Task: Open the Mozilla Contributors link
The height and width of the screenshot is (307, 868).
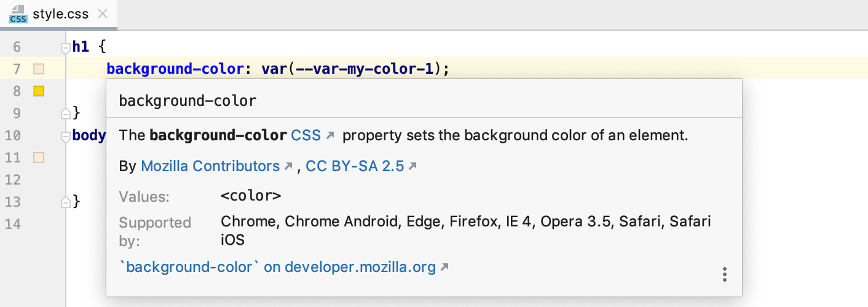Action: point(210,166)
